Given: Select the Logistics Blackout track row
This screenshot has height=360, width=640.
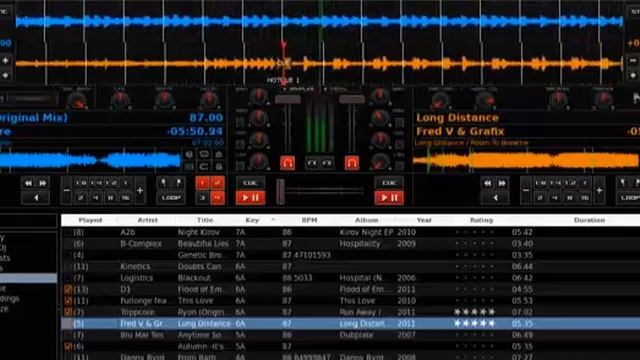Looking at the screenshot, I should (x=351, y=278).
